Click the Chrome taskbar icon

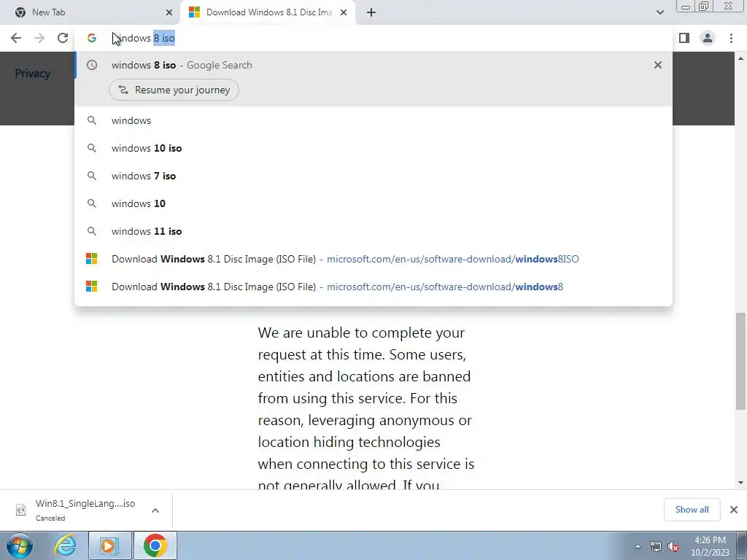(x=155, y=545)
